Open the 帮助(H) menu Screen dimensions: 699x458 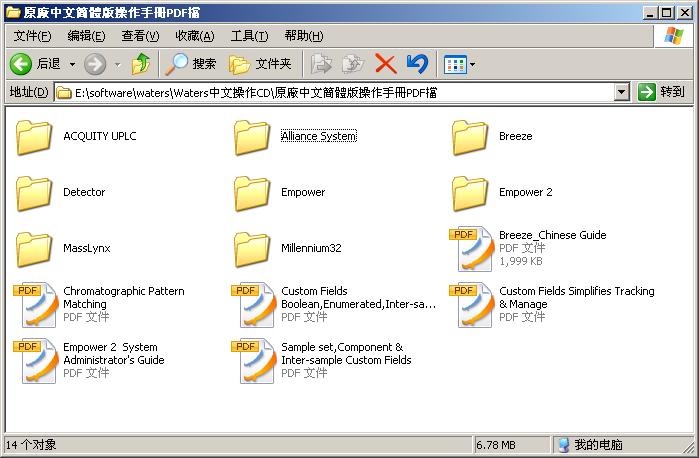coord(304,36)
